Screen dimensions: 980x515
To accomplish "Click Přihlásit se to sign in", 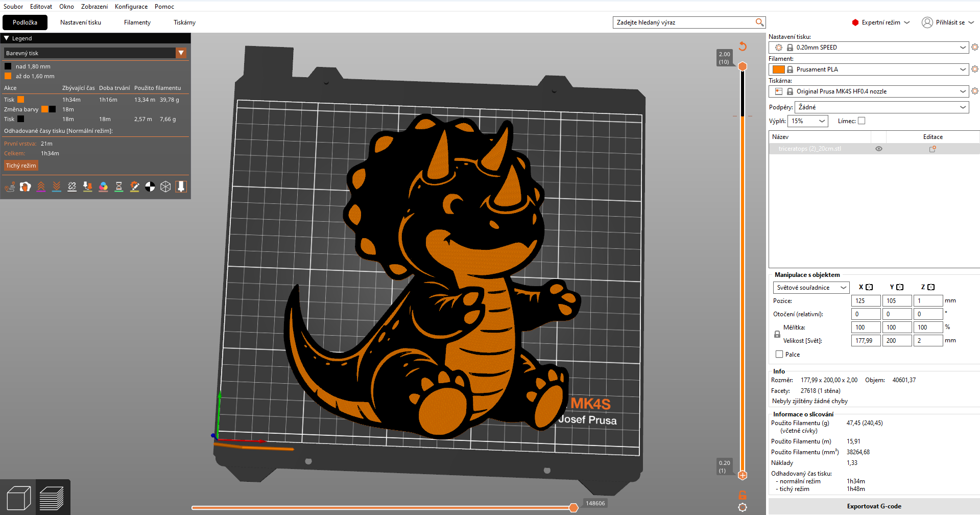I will click(948, 22).
